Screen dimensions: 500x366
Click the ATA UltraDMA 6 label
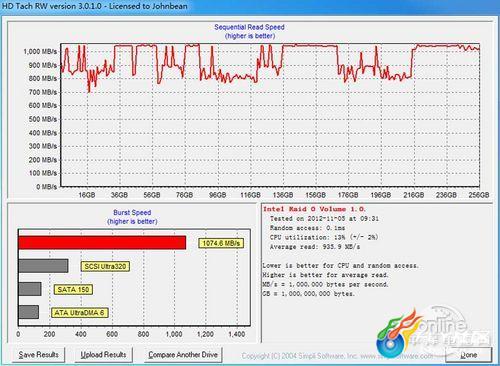click(79, 313)
